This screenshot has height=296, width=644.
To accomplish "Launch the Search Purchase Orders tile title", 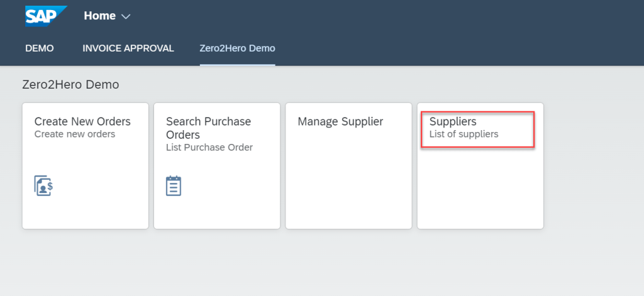I will [x=208, y=128].
